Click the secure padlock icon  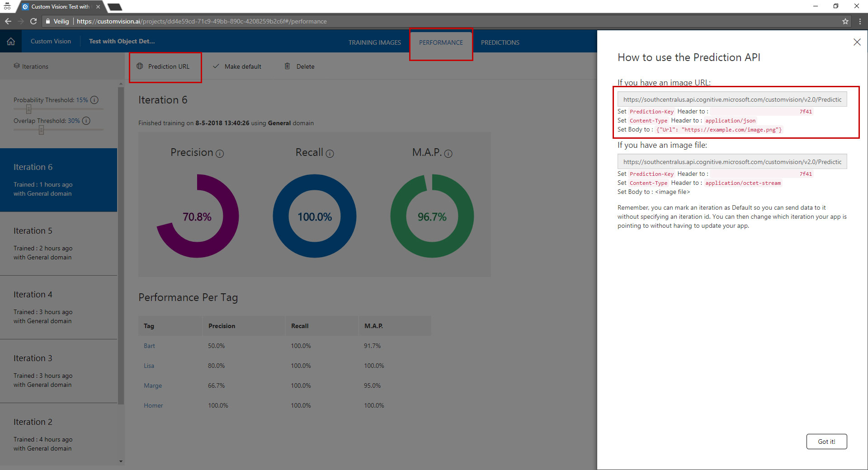[x=48, y=21]
